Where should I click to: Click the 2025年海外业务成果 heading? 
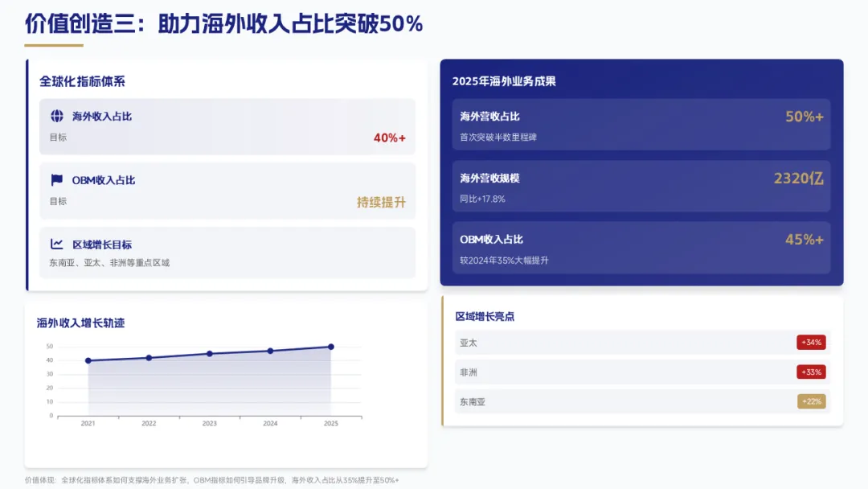tap(504, 81)
